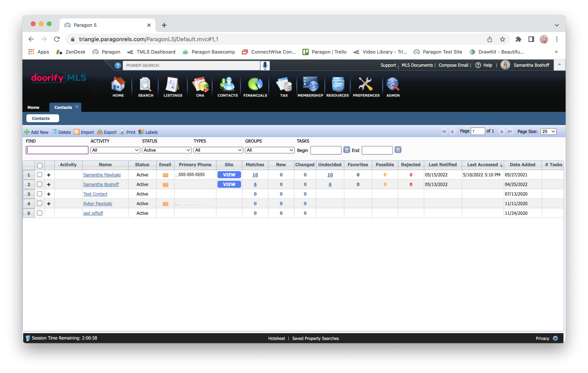Screen dimensions: 588x373
Task: Select the Contacts sub-tab button
Action: [x=43, y=118]
